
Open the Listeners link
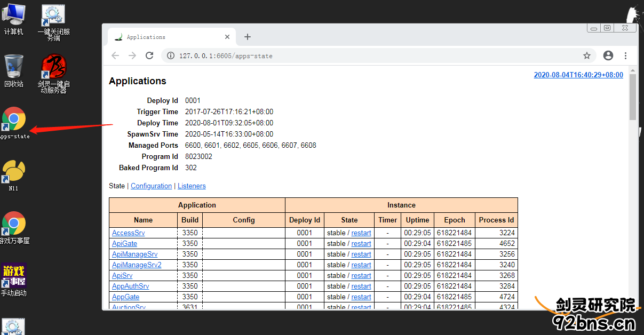pyautogui.click(x=192, y=186)
